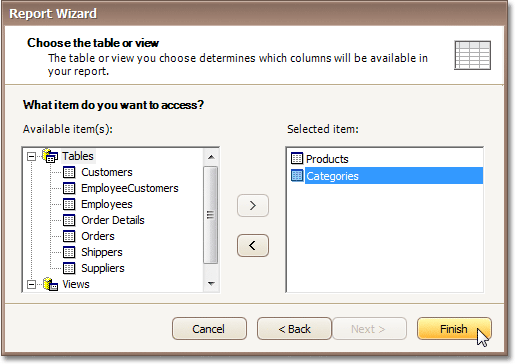This screenshot has height=364, width=515.
Task: Remove selected item with left arrow button
Action: tap(253, 246)
